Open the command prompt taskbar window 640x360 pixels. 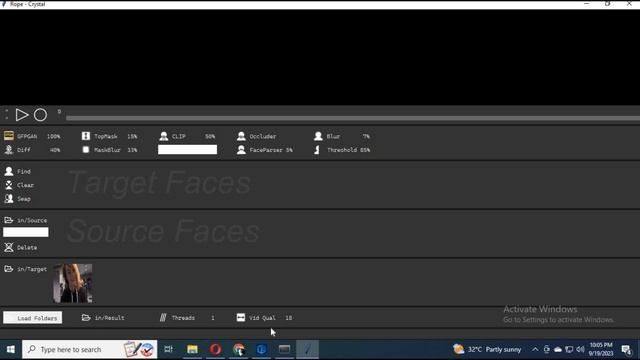coord(284,349)
